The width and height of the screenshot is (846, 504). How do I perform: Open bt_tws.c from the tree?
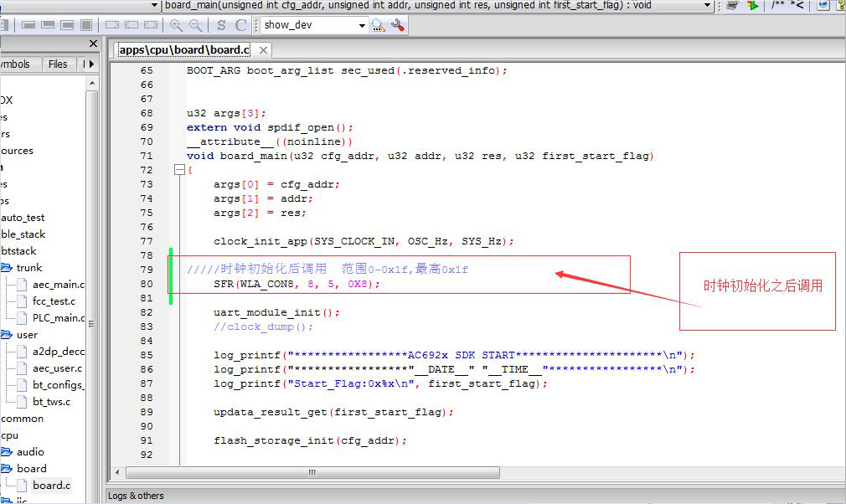pos(51,402)
